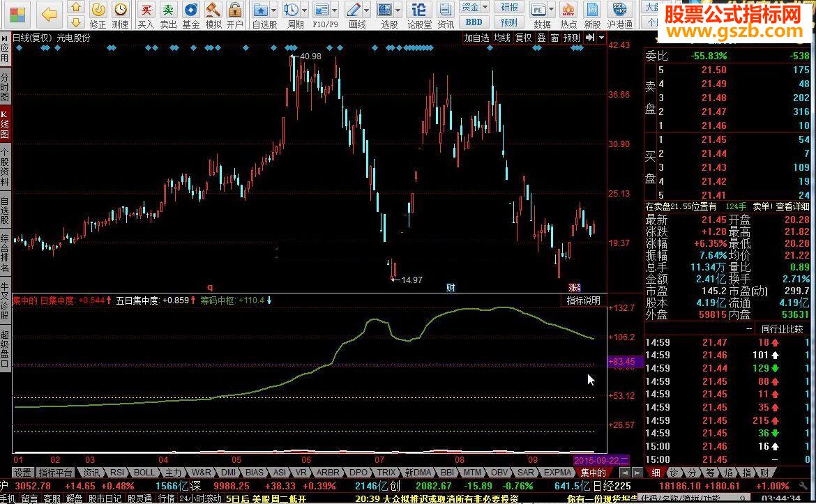Toggle the 叠 overlay option
This screenshot has height=504, width=816.
[x=541, y=38]
